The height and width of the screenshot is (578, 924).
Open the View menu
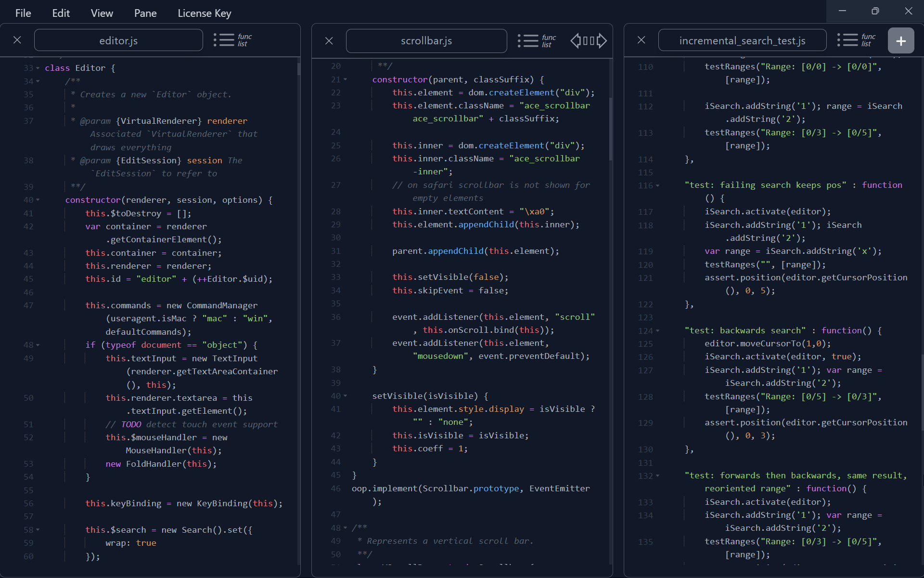coord(102,13)
